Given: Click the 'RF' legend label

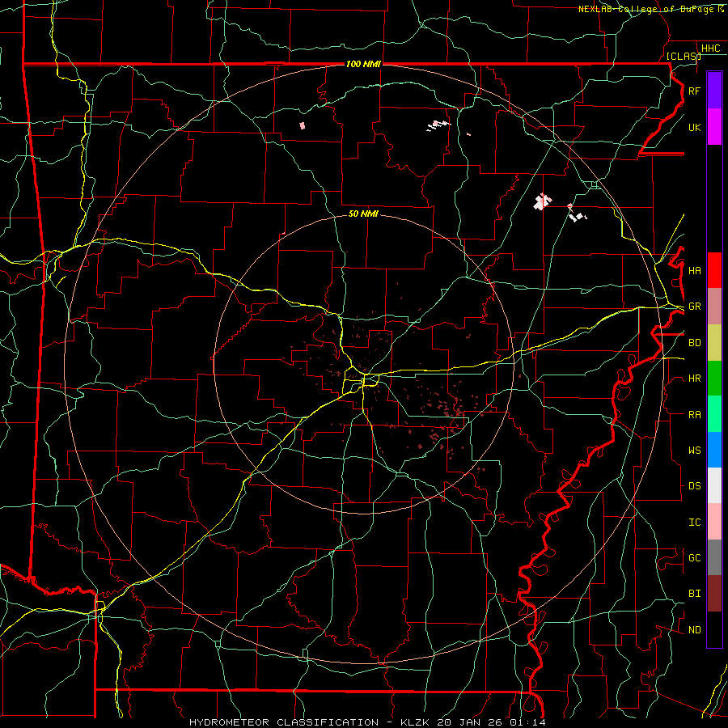Looking at the screenshot, I should pos(694,91).
